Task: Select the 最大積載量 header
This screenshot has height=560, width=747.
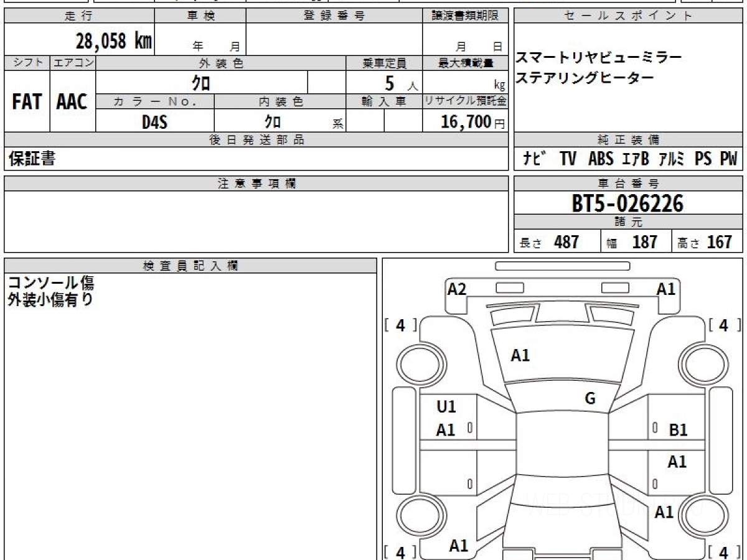Action: pyautogui.click(x=466, y=63)
